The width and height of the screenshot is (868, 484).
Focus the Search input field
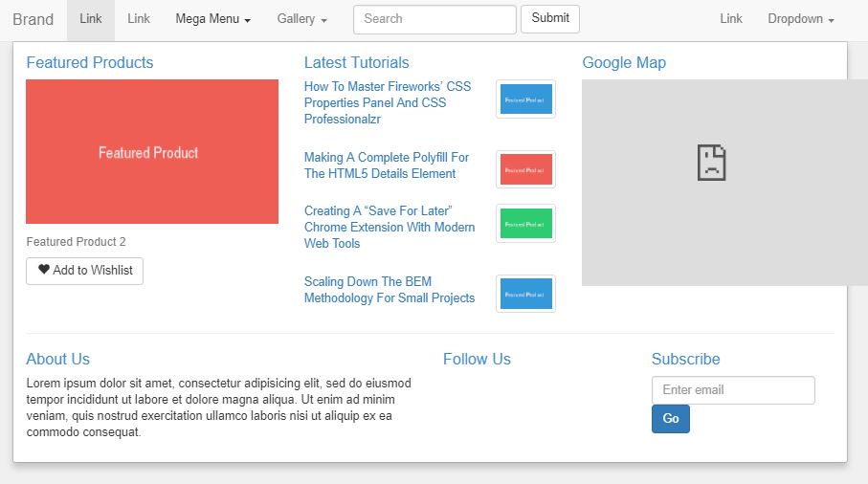pyautogui.click(x=434, y=19)
